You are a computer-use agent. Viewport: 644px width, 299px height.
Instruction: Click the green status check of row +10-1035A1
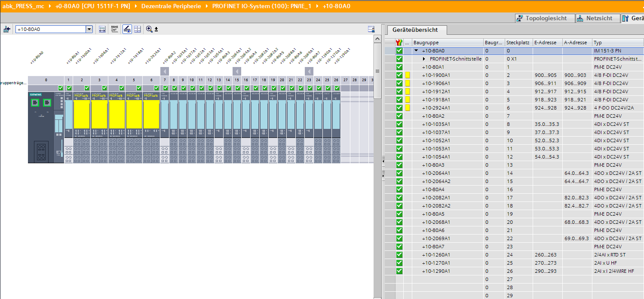coord(399,124)
